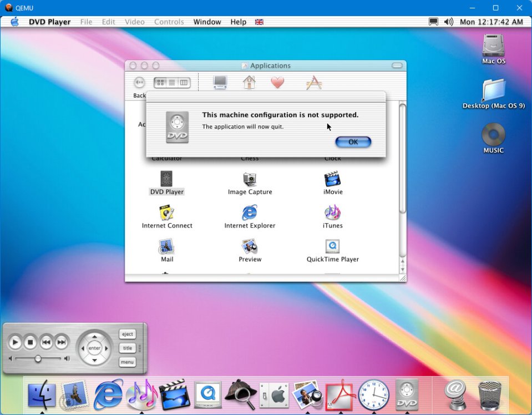Click the Home icon in Finder toolbar
The height and width of the screenshot is (415, 532).
click(249, 83)
